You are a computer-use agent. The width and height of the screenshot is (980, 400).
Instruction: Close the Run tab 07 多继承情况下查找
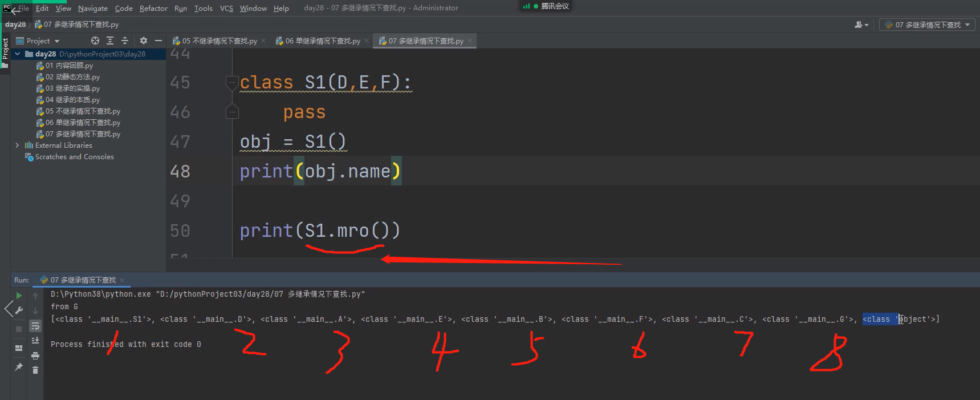[x=122, y=280]
